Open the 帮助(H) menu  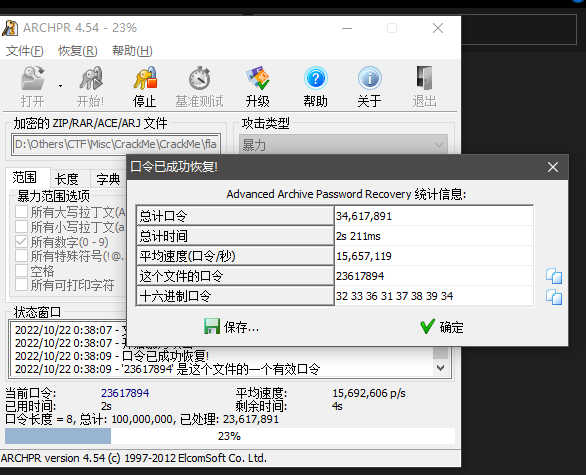132,50
